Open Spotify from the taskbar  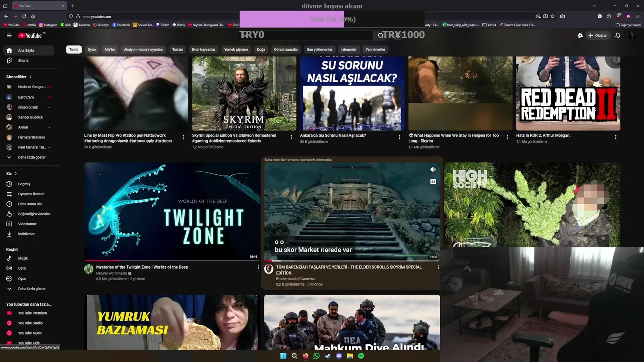pyautogui.click(x=361, y=356)
